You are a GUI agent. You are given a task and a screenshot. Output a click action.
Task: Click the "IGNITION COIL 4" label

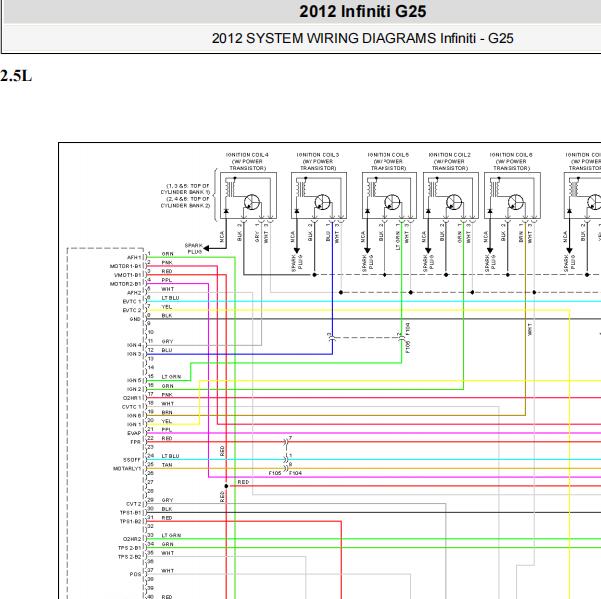pos(247,155)
